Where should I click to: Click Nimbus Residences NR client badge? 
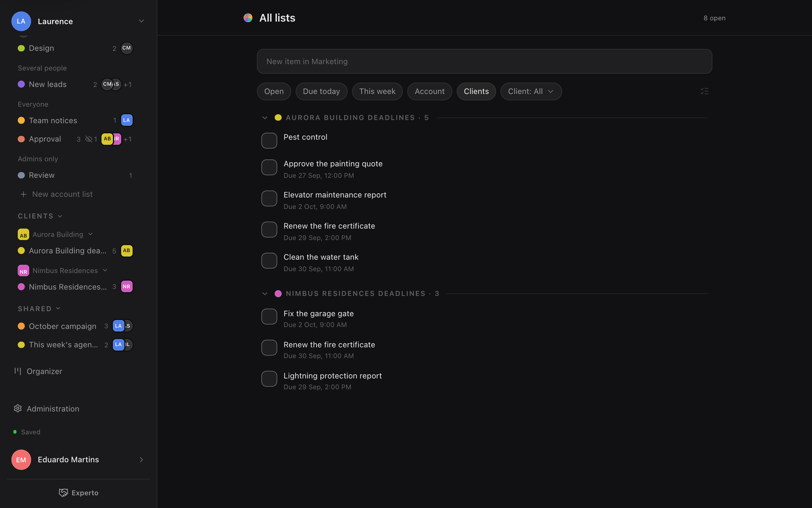23,271
